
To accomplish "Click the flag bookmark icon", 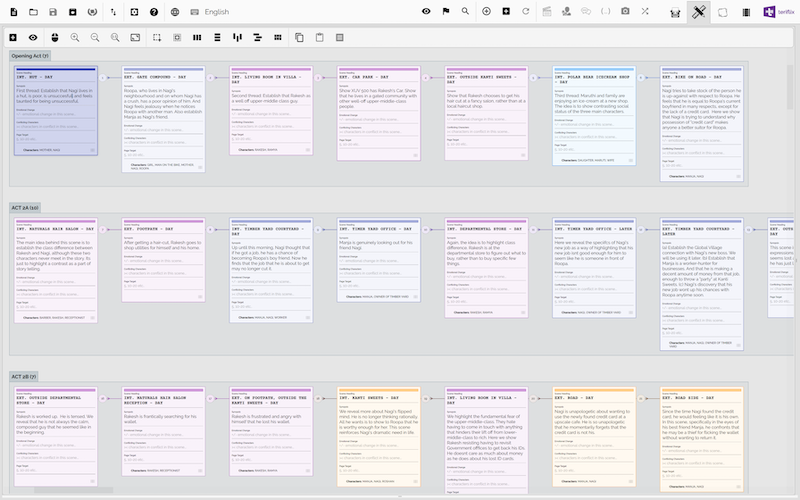I will [x=446, y=11].
